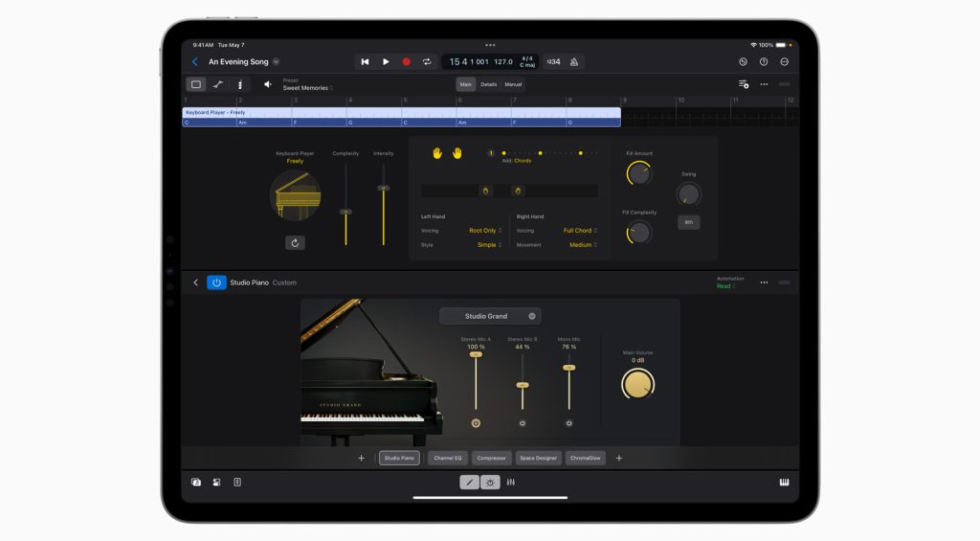The width and height of the screenshot is (980, 541).
Task: Start playback with the play button
Action: 386,62
